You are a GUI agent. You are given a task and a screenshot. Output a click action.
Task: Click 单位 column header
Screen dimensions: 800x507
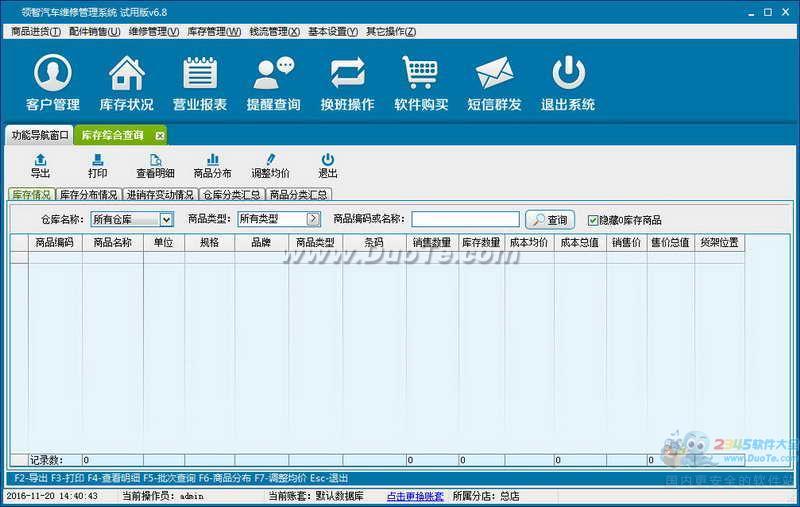(164, 243)
